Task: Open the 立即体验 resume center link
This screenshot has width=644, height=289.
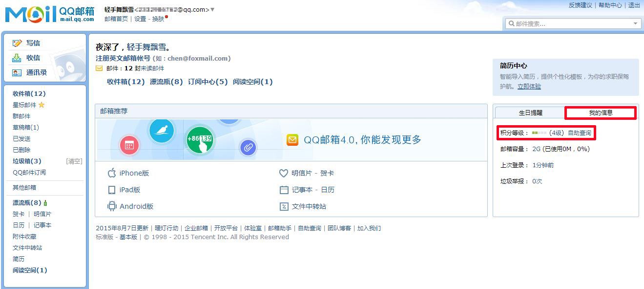Action: click(529, 87)
